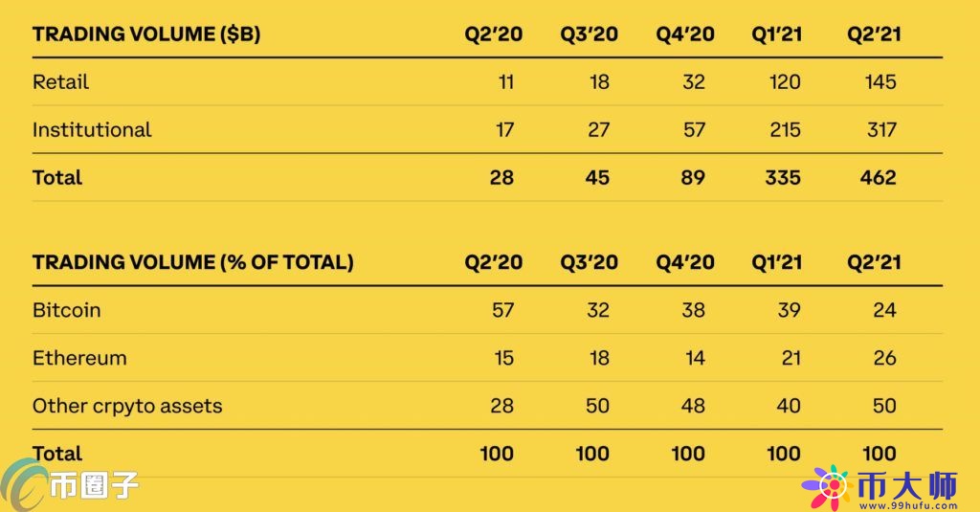The width and height of the screenshot is (980, 512).
Task: Click Institutional Q1'21 value 215
Action: click(x=785, y=129)
